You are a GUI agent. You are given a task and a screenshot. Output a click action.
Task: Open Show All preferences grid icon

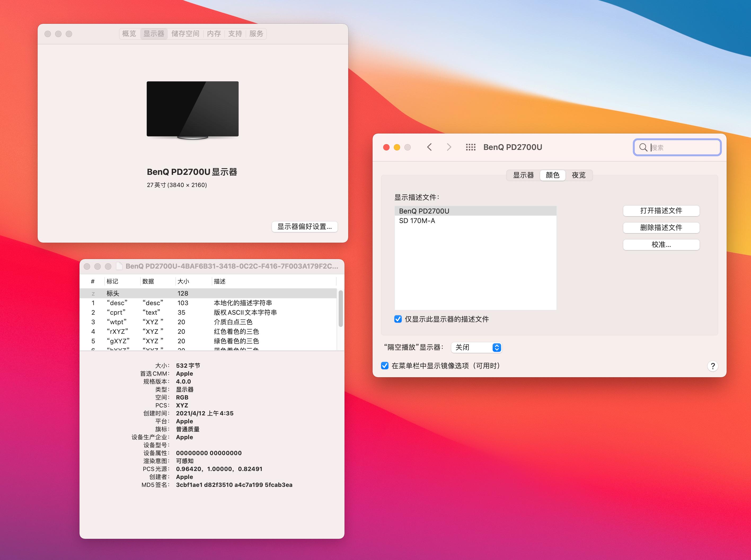(x=471, y=147)
